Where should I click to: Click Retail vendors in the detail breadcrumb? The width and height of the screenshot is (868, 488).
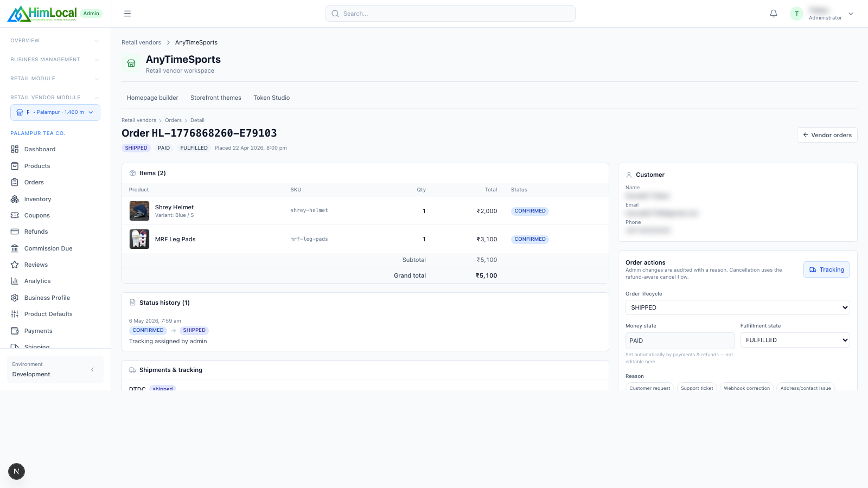pos(139,120)
